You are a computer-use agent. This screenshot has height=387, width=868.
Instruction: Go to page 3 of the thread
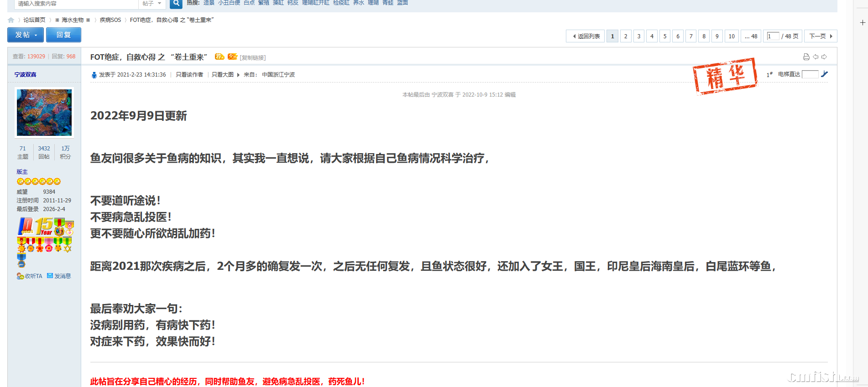click(639, 36)
